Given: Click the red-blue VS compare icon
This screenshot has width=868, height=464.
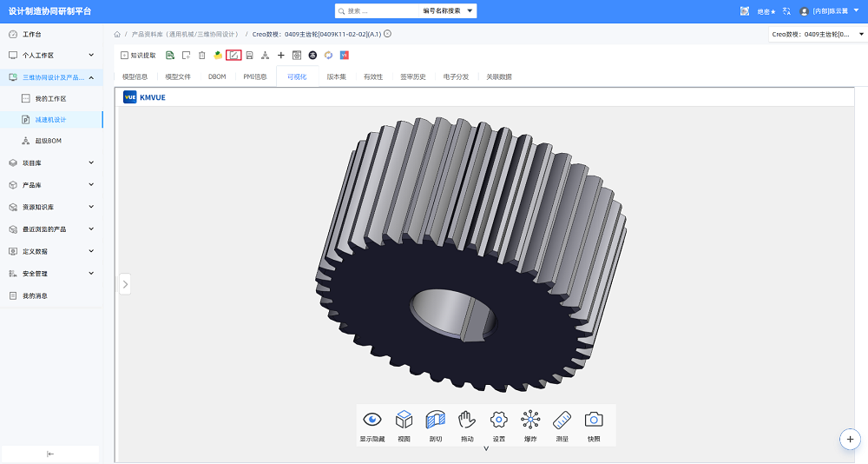Looking at the screenshot, I should click(x=345, y=56).
